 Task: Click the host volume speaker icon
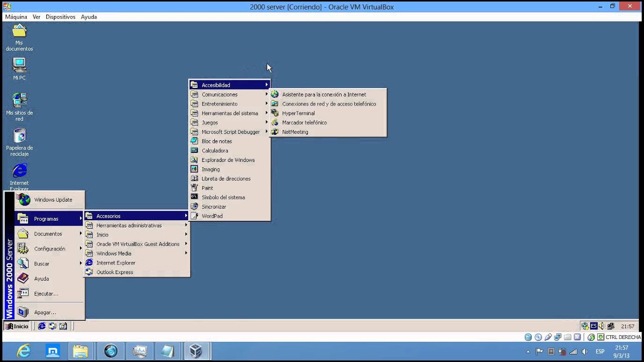point(585,351)
